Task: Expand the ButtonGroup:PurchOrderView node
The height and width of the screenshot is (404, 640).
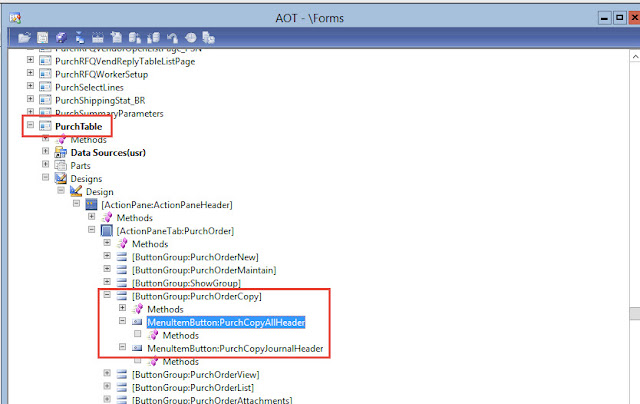Action: [x=107, y=373]
